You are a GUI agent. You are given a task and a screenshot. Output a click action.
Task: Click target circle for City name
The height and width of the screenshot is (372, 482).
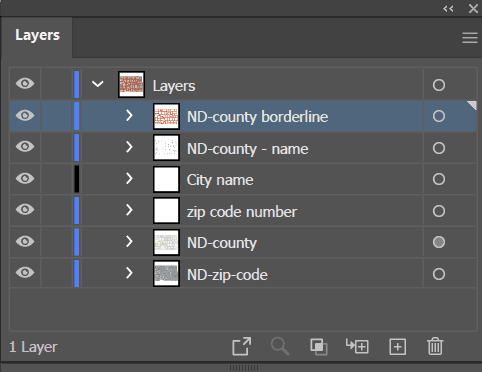439,179
